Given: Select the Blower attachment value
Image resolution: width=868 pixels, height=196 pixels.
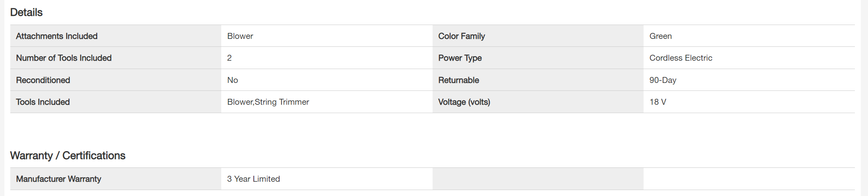Looking at the screenshot, I should 240,36.
